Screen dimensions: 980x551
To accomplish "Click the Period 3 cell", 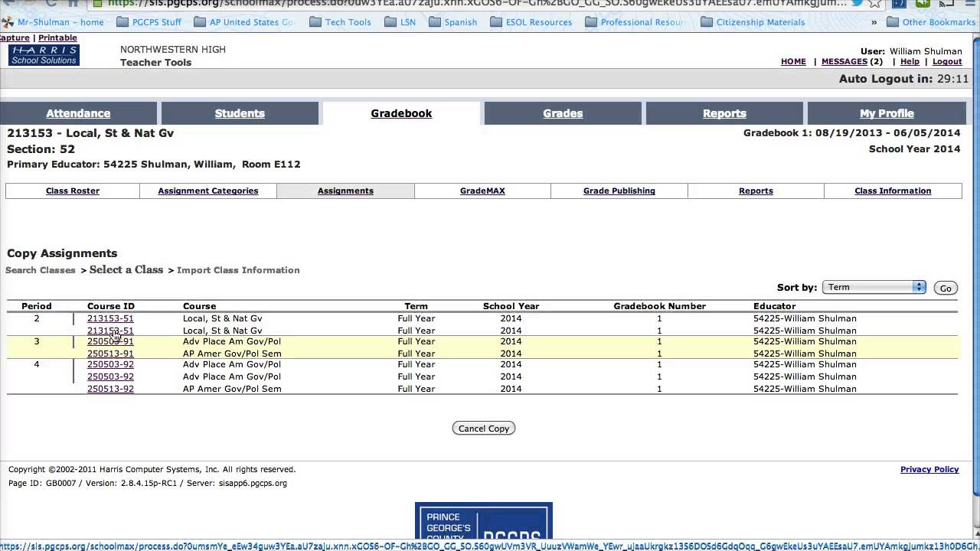I will (36, 341).
